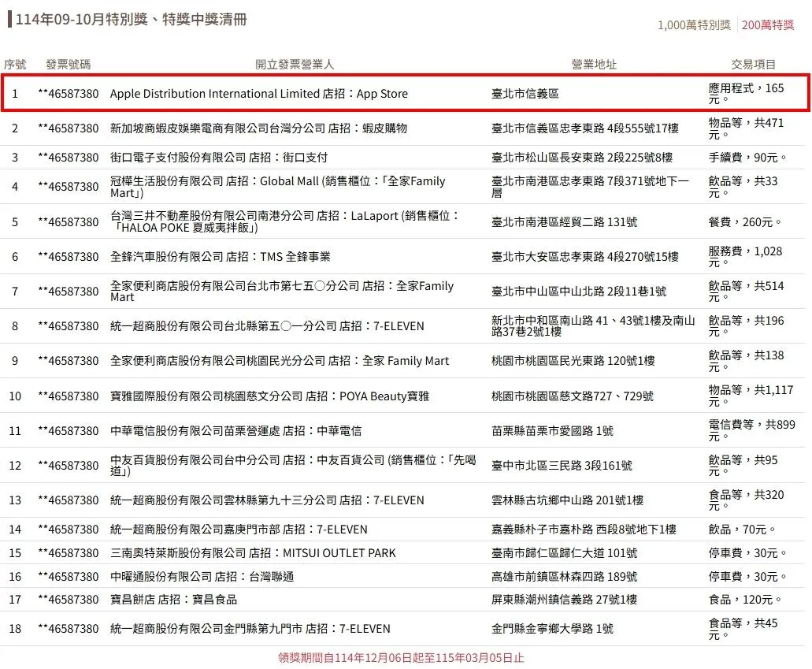Click the 飲品，70元 cell
The height and width of the screenshot is (669, 812).
click(742, 530)
